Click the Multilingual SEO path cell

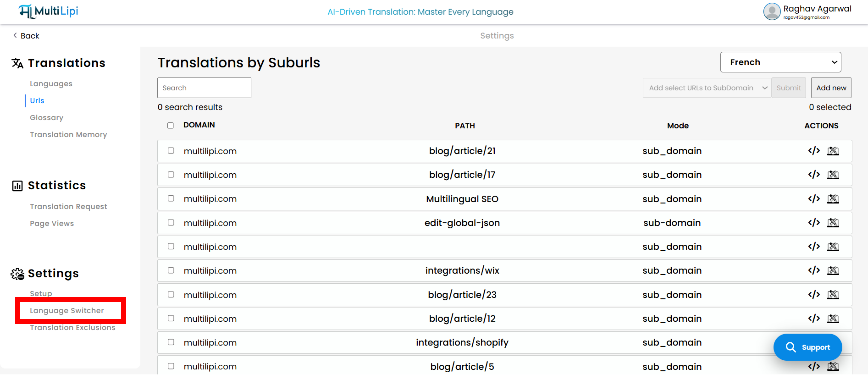click(x=462, y=199)
